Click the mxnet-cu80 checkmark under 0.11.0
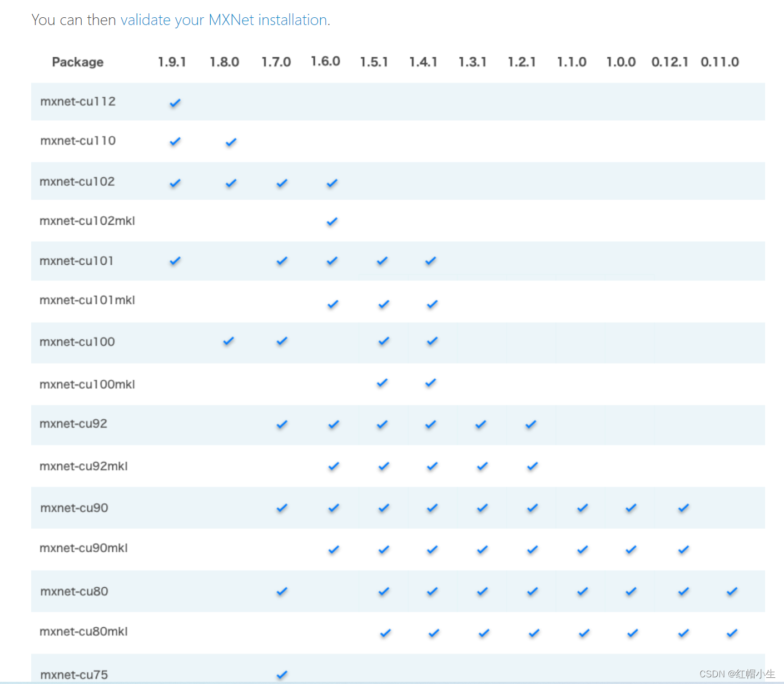The width and height of the screenshot is (784, 684). click(732, 592)
